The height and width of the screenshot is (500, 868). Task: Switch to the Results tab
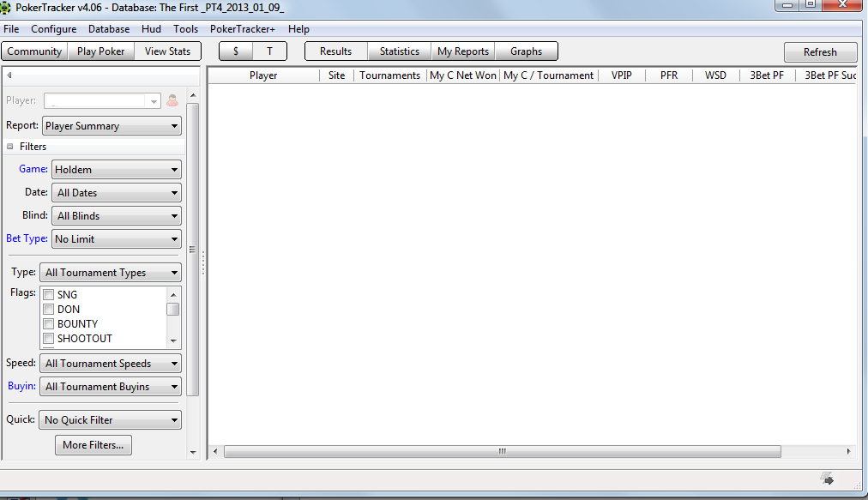coord(336,51)
